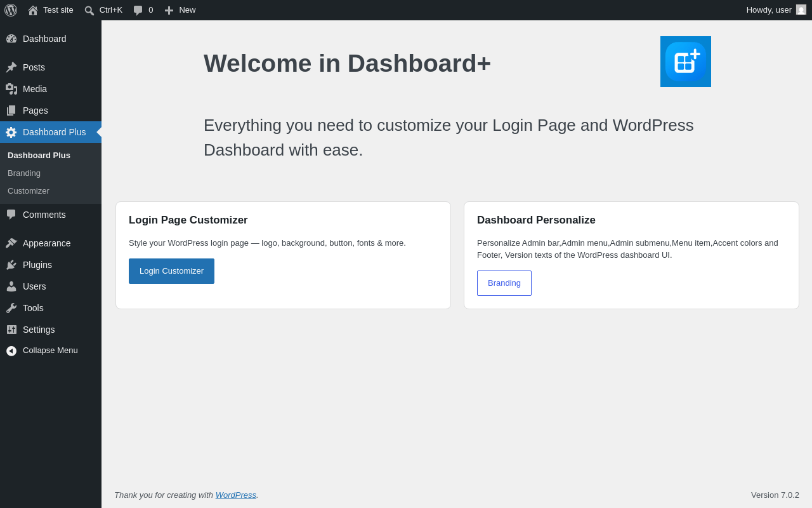Click the Tools wrench icon
The image size is (812, 508).
11,308
